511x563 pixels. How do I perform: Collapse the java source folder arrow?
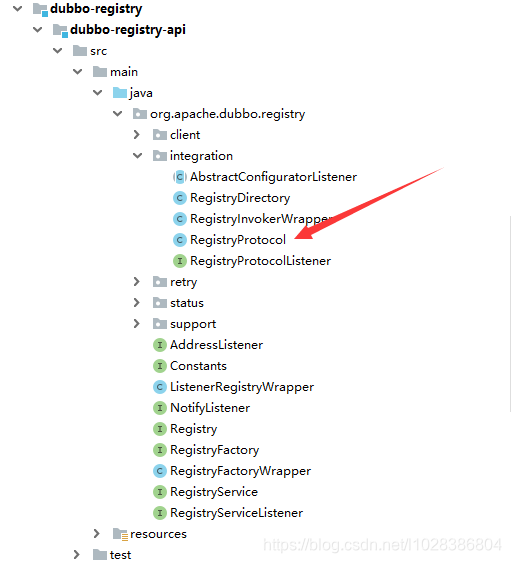pos(98,93)
